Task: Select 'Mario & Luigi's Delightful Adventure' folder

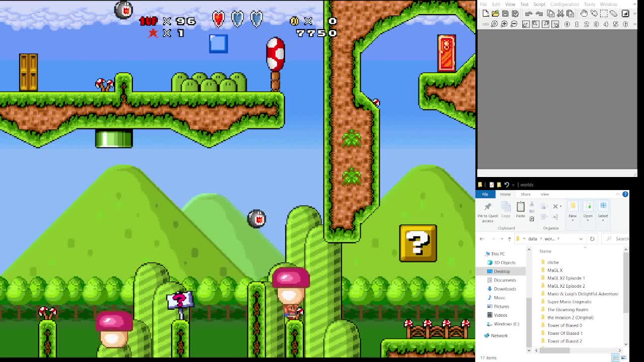Action: pos(582,294)
